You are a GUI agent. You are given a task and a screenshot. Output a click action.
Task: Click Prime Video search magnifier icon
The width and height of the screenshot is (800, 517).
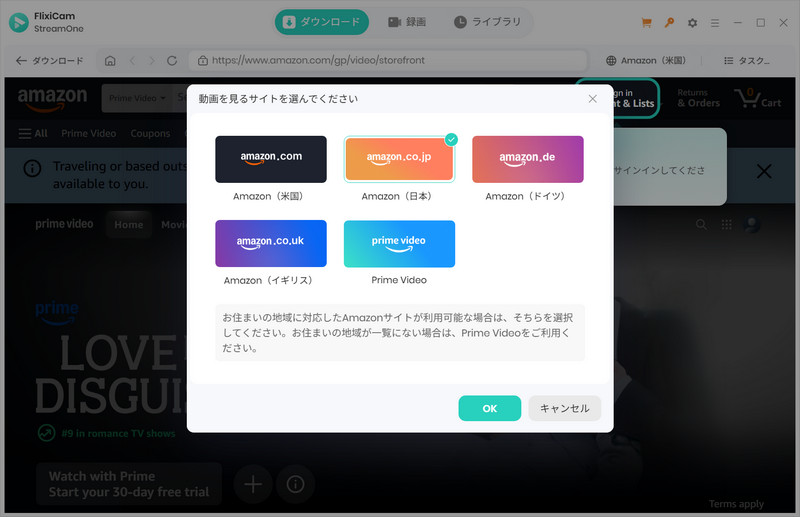(702, 225)
